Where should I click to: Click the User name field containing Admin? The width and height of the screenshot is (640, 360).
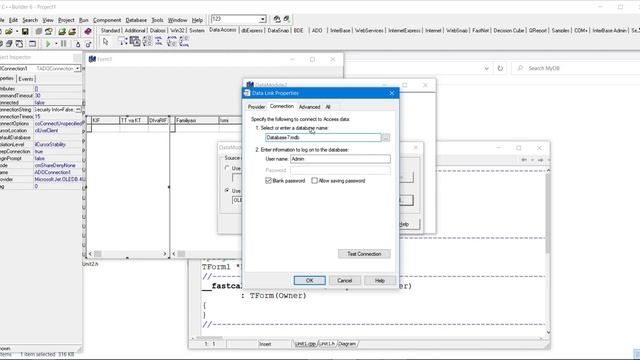pyautogui.click(x=340, y=159)
